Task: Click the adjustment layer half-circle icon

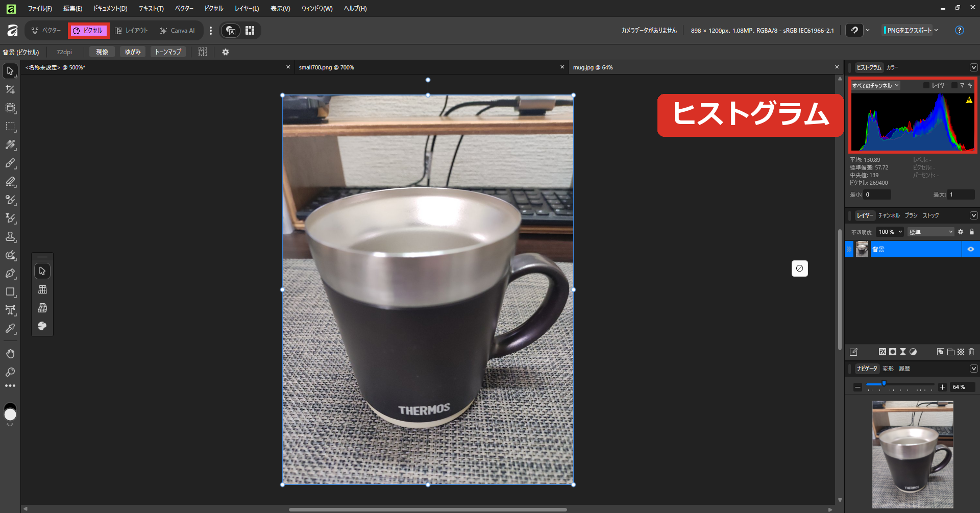Action: click(913, 352)
